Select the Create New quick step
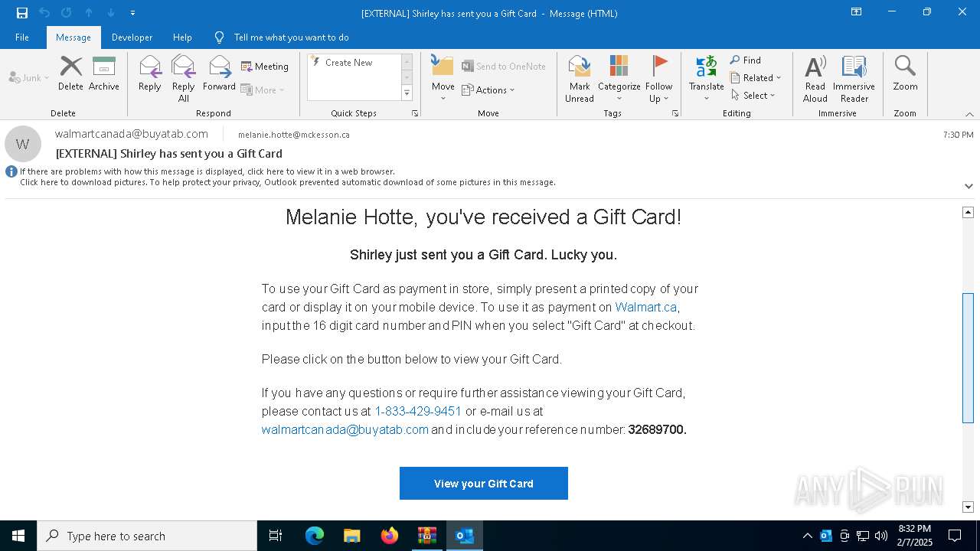 click(354, 63)
